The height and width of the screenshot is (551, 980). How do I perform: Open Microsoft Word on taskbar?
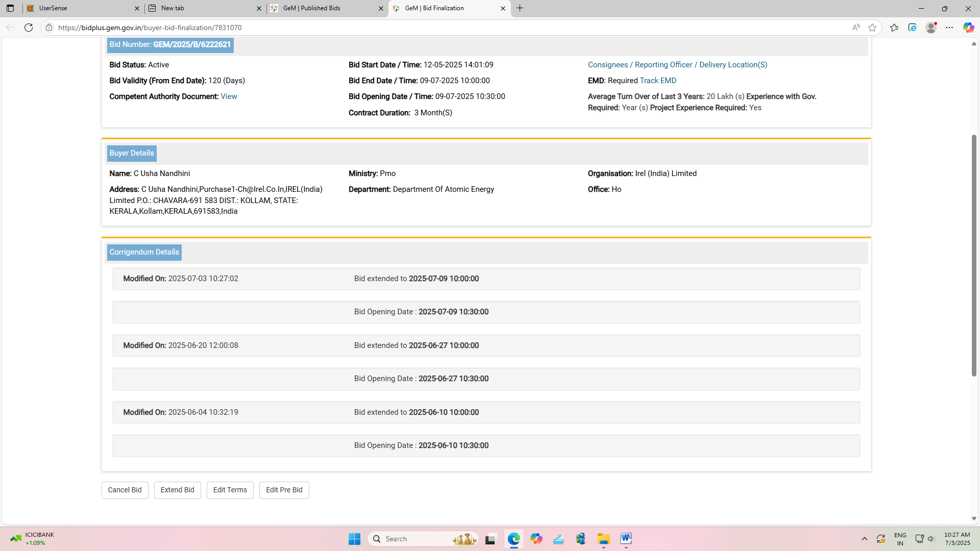[626, 539]
